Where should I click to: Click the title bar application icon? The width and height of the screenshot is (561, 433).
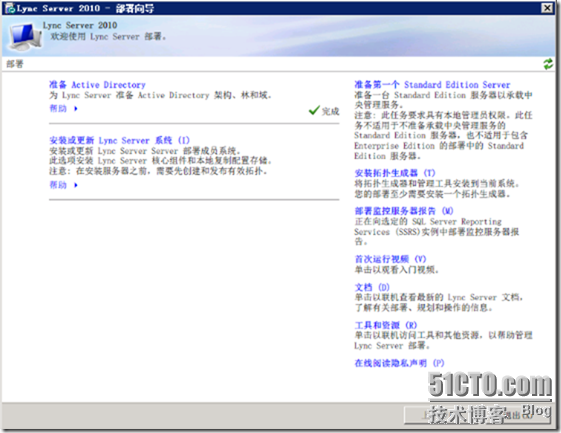[x=10, y=8]
